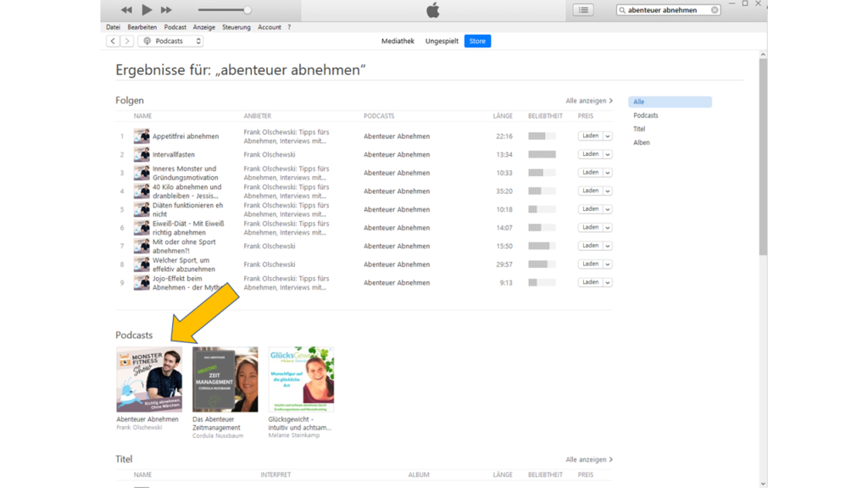Click artwork icon for Welcher Sport episode
Viewport: 868px width, 488px height.
point(142,264)
